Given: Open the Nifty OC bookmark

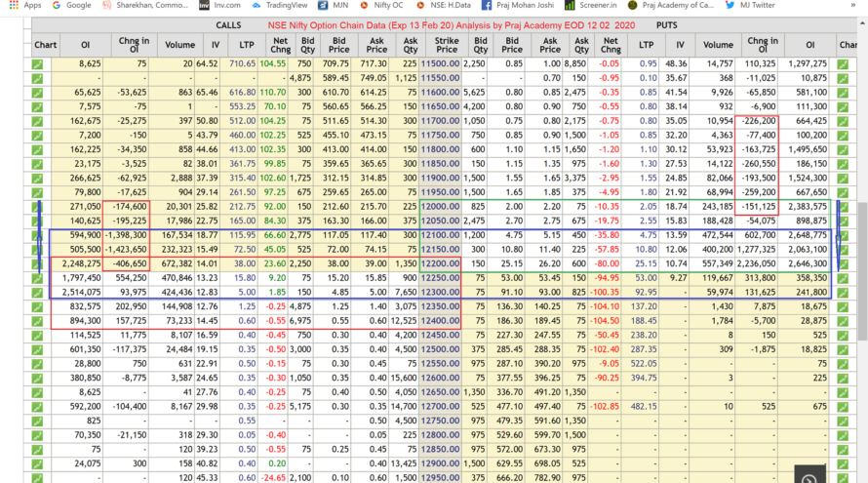Looking at the screenshot, I should click(x=381, y=5).
